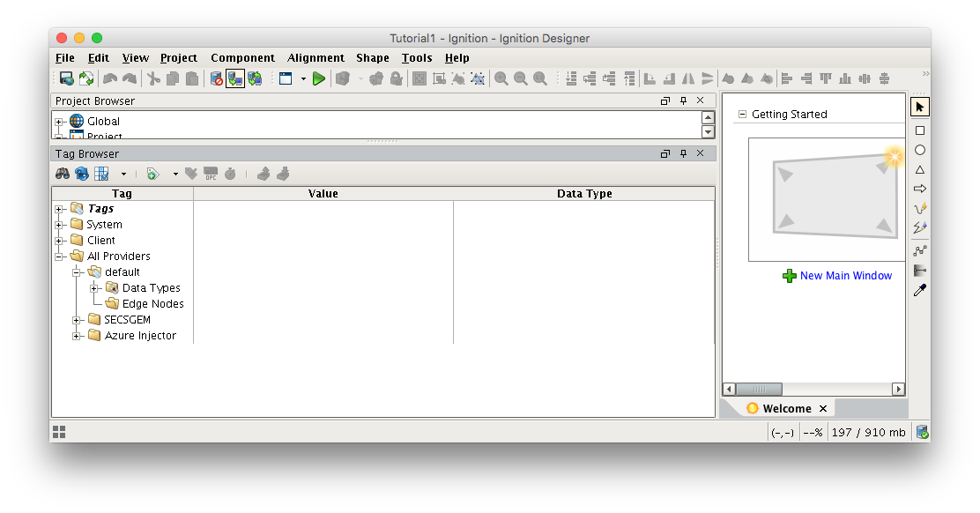Open tag search with binoculars icon
980x513 pixels.
pos(63,174)
